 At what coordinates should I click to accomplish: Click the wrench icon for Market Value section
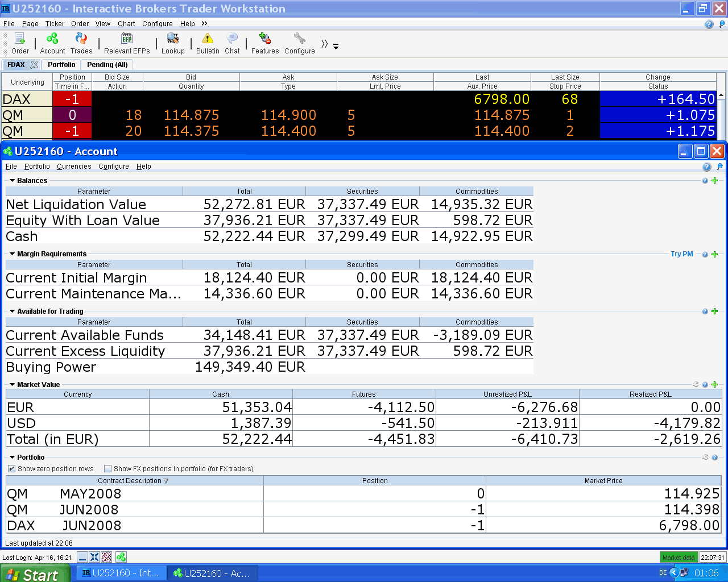point(696,385)
